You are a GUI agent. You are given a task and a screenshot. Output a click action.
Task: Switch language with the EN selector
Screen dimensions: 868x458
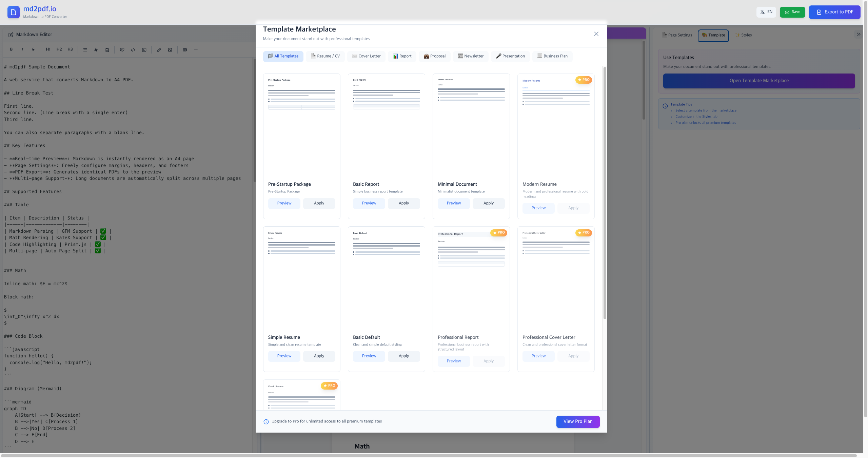coord(766,12)
